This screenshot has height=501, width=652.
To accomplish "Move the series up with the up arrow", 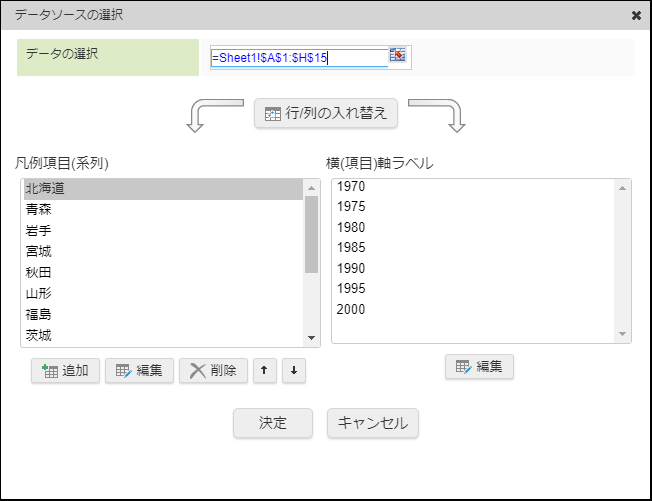I will 264,370.
